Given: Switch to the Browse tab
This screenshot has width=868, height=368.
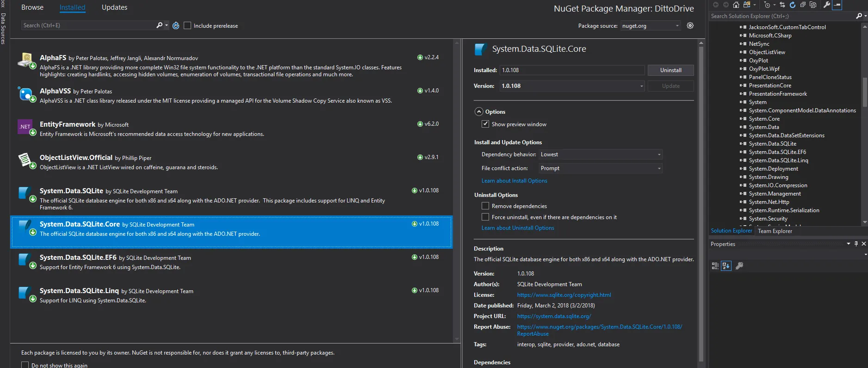Looking at the screenshot, I should click(32, 7).
